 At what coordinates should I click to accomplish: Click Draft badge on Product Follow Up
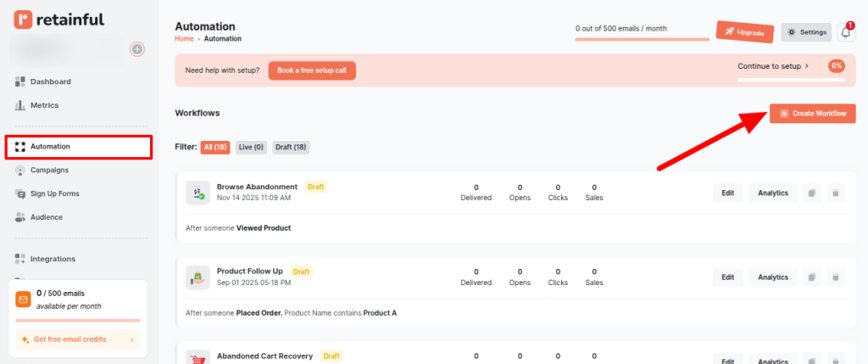[x=301, y=272]
